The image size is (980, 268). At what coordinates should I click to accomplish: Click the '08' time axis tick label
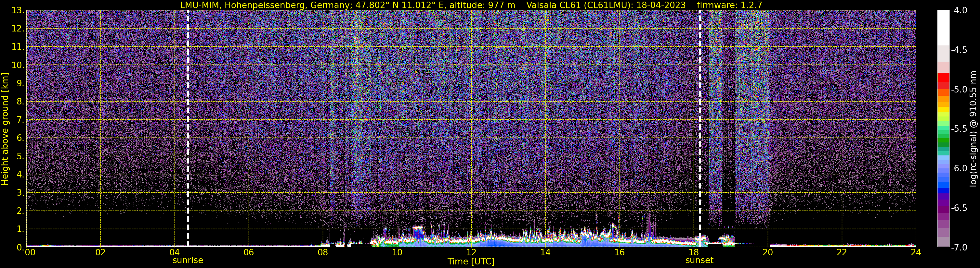[x=323, y=252]
